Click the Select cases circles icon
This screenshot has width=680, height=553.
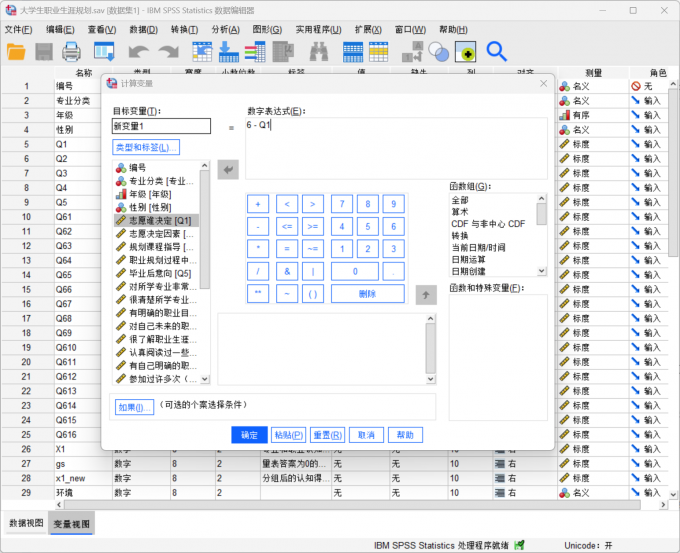tap(438, 52)
